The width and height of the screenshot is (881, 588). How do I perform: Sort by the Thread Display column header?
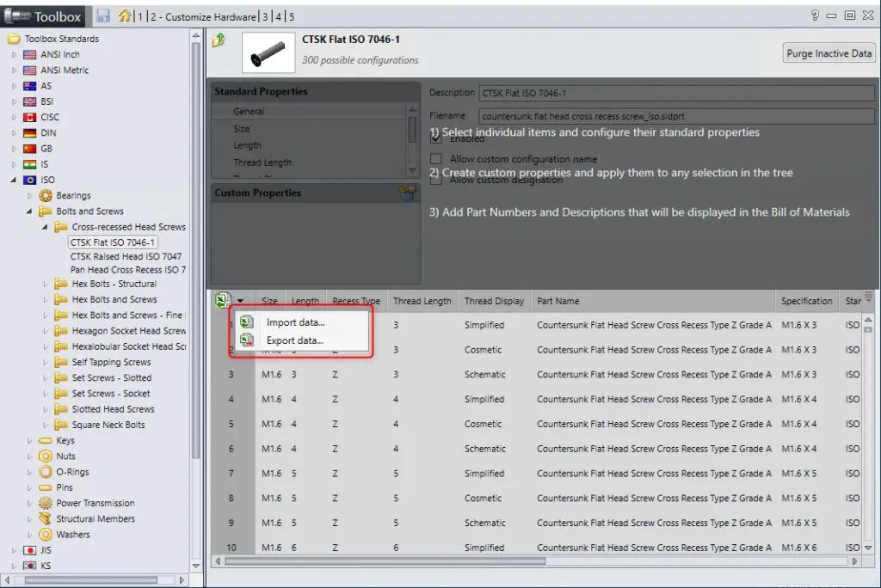pyautogui.click(x=495, y=301)
